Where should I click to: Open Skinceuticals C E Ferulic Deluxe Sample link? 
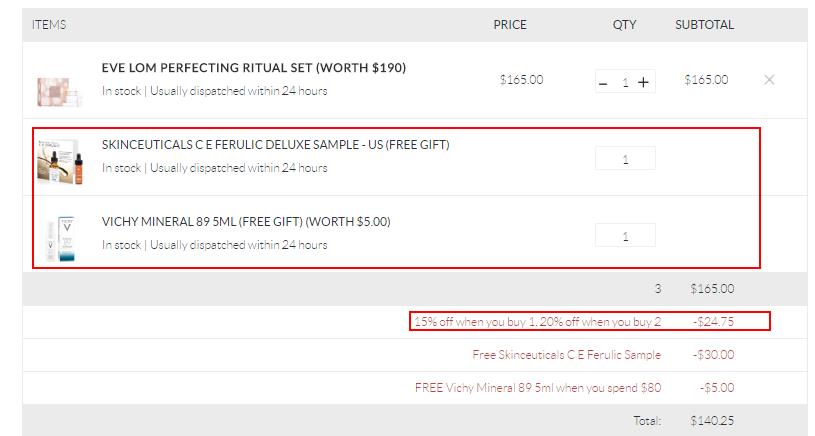pyautogui.click(x=275, y=145)
